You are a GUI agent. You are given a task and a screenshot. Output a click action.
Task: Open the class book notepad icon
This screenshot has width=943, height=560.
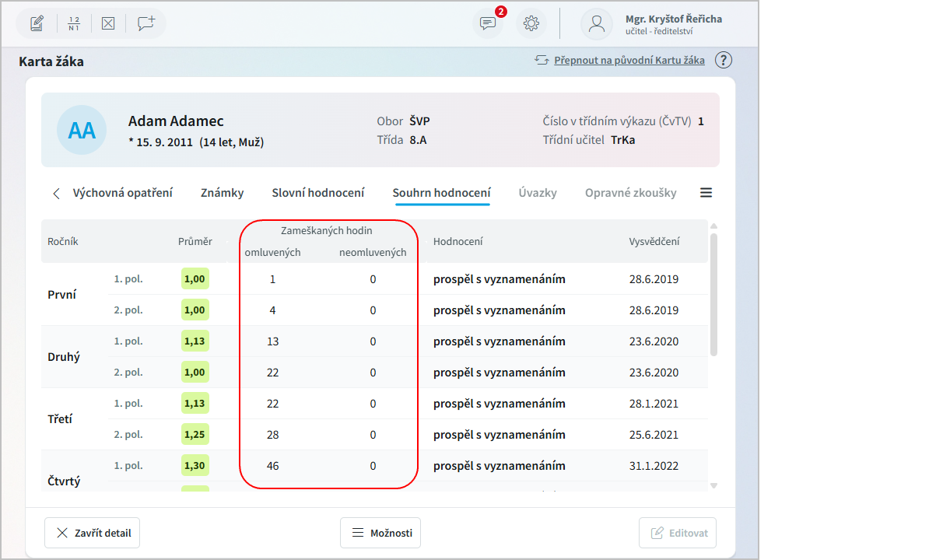click(37, 23)
